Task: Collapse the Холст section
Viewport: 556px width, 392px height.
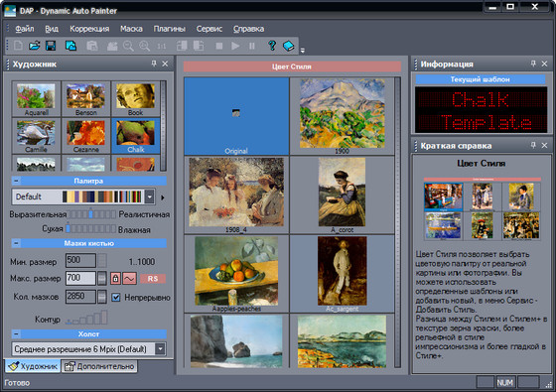Action: point(16,333)
